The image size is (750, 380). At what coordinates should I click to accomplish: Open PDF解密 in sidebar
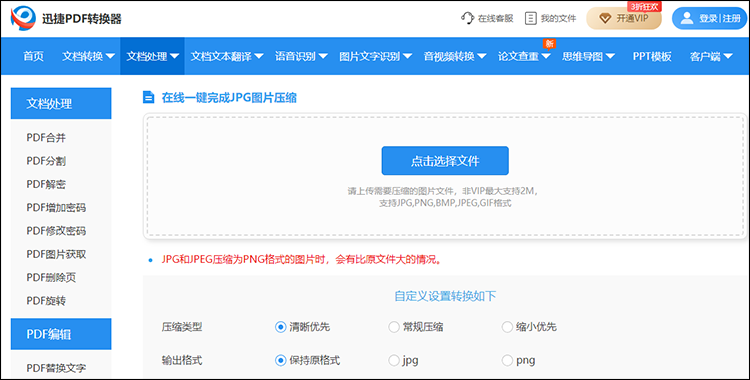[x=46, y=184]
